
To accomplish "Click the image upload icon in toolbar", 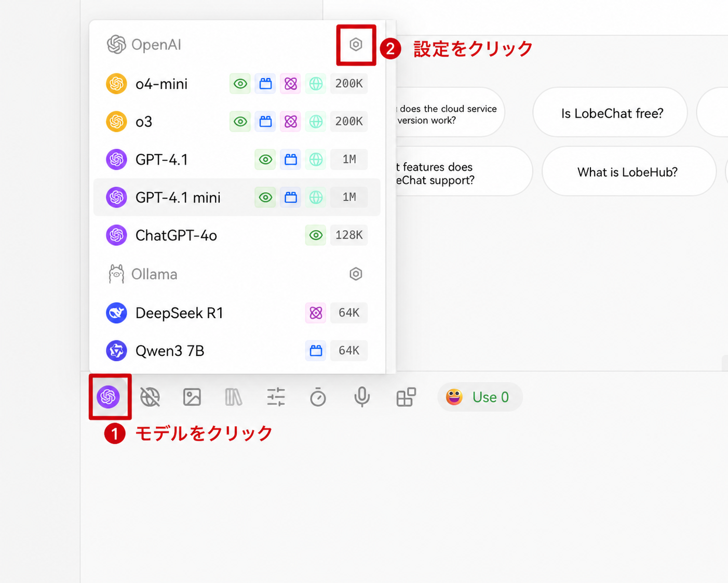I will pos(192,398).
